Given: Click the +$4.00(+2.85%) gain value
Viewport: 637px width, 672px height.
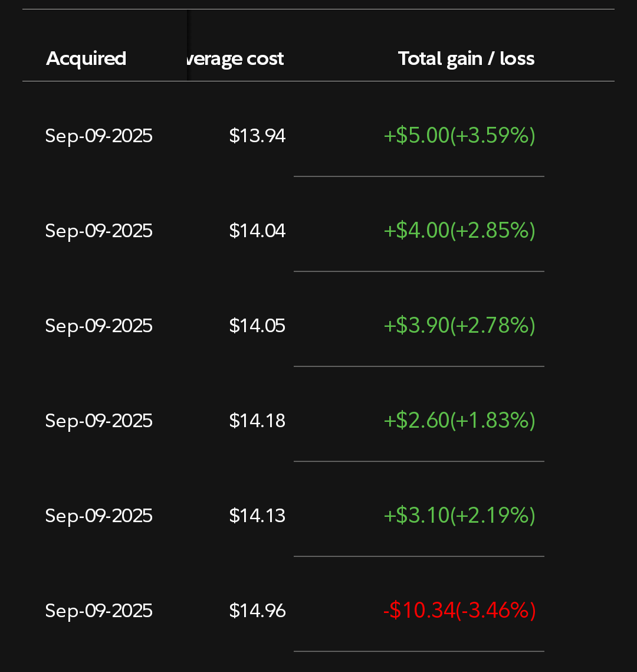Looking at the screenshot, I should (x=459, y=231).
